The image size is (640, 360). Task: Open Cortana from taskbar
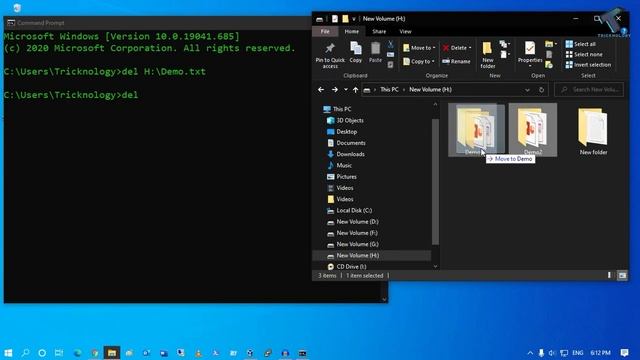click(x=42, y=353)
